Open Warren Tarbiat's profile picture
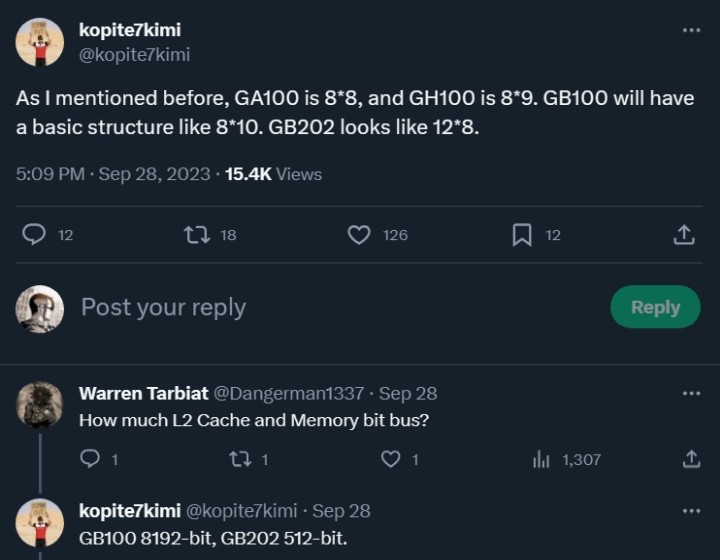The width and height of the screenshot is (720, 560). [x=40, y=405]
